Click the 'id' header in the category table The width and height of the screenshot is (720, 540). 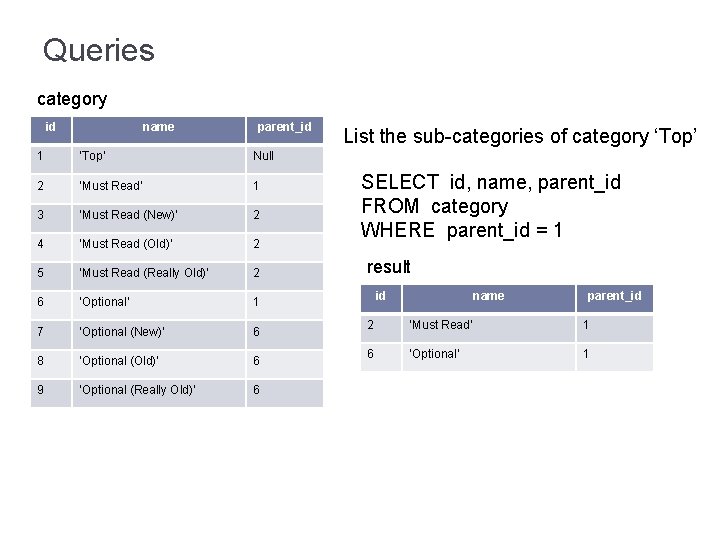(x=50, y=127)
